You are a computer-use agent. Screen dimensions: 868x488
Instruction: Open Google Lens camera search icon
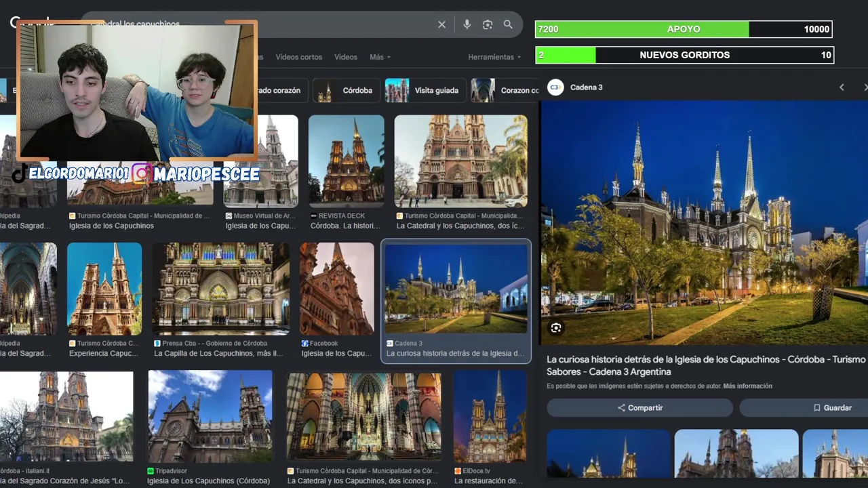point(487,24)
